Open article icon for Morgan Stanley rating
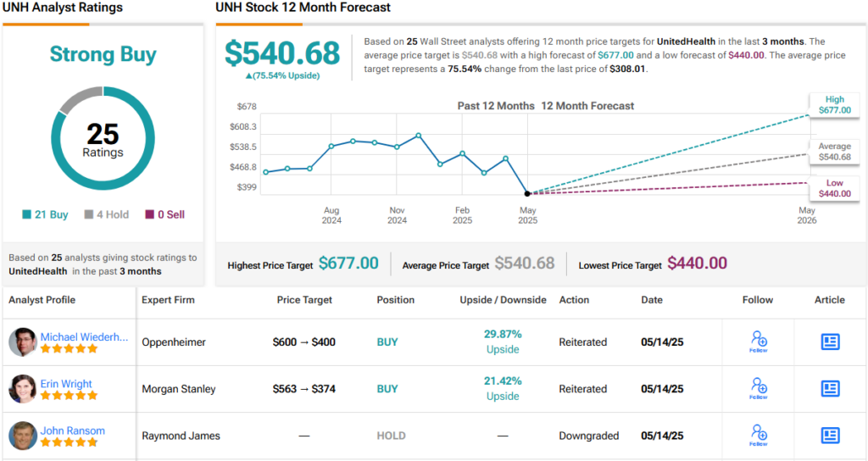 (830, 389)
